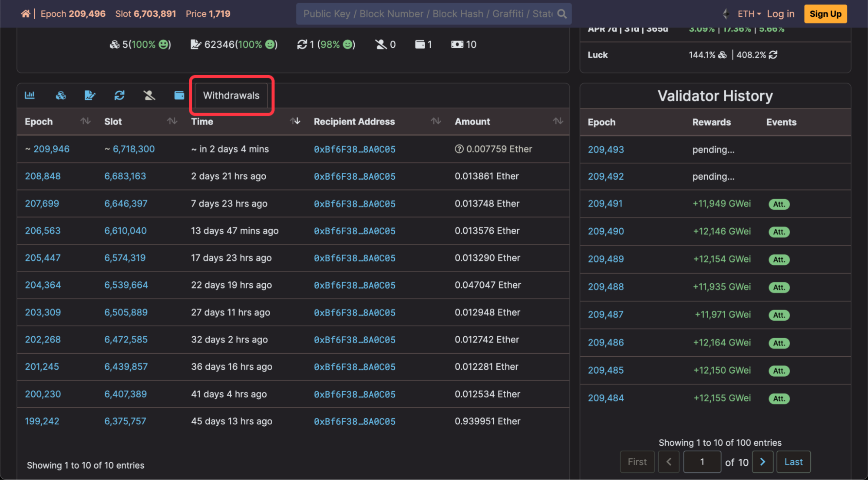Click the Sign Up button
Viewport: 868px width, 480px height.
point(825,14)
